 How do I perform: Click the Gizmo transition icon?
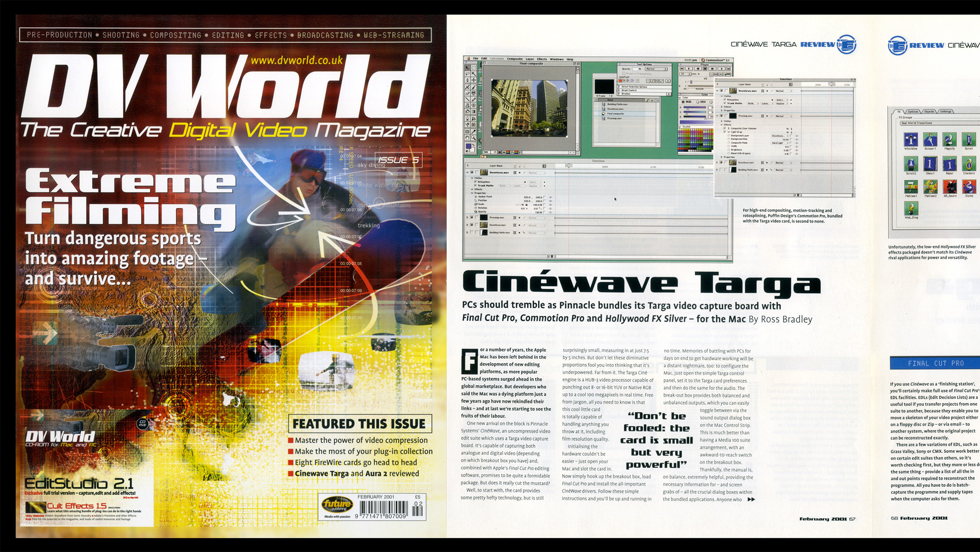point(969,186)
